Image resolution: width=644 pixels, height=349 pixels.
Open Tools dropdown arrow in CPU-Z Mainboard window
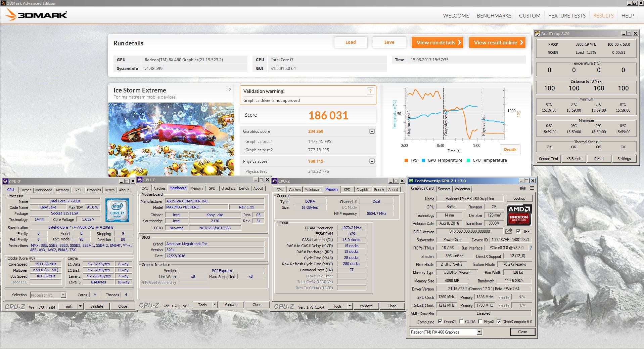coord(215,305)
